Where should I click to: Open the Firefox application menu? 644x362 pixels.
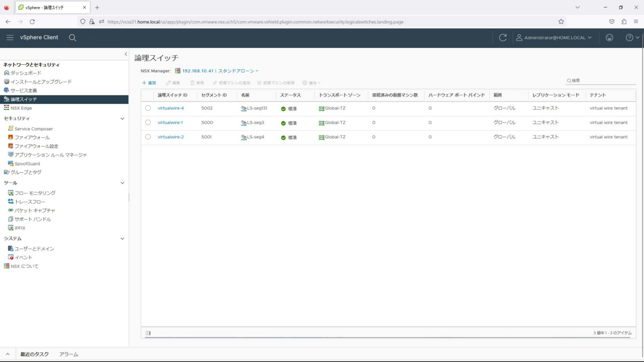click(636, 22)
